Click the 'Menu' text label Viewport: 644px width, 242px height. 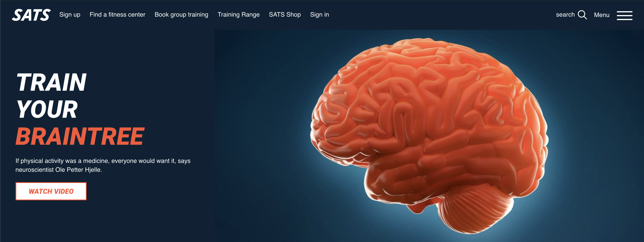click(601, 15)
